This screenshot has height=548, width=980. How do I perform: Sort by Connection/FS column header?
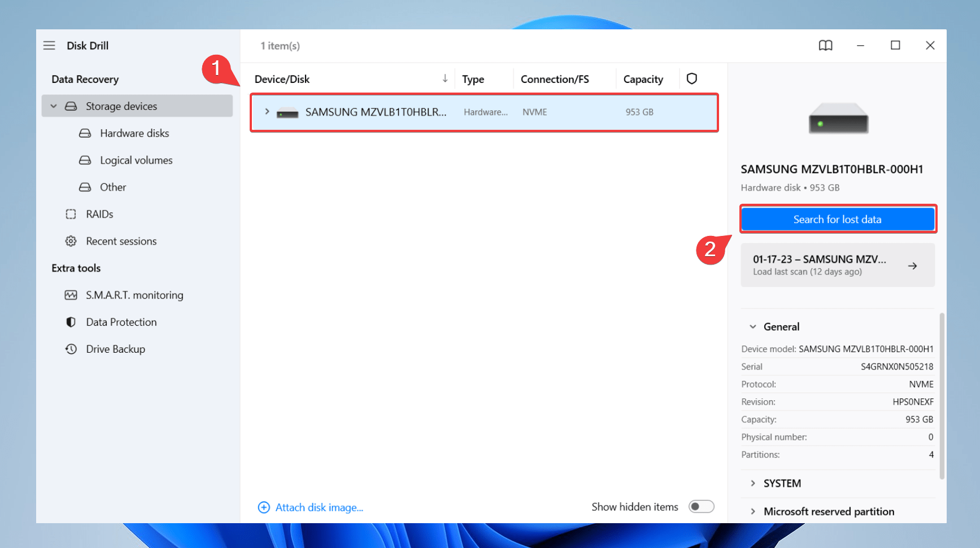(x=555, y=79)
